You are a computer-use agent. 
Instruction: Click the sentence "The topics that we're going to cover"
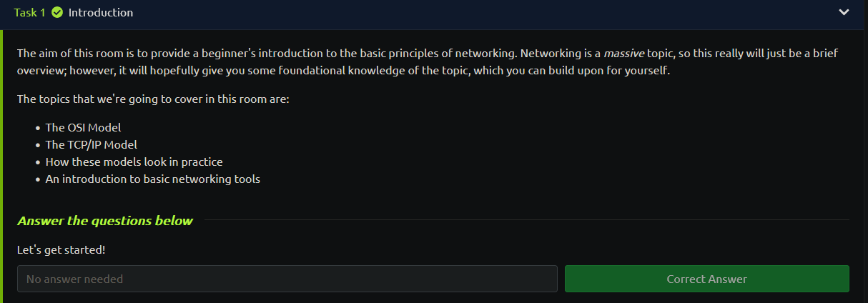(x=153, y=99)
